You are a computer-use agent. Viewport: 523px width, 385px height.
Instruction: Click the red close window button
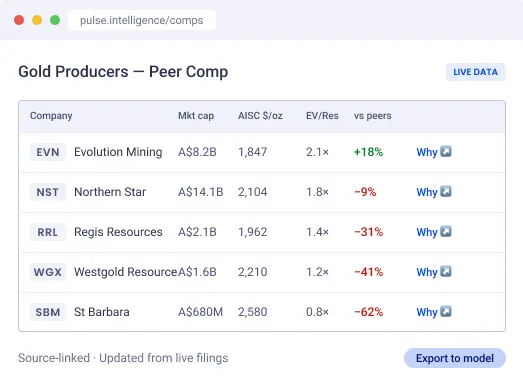(x=19, y=20)
